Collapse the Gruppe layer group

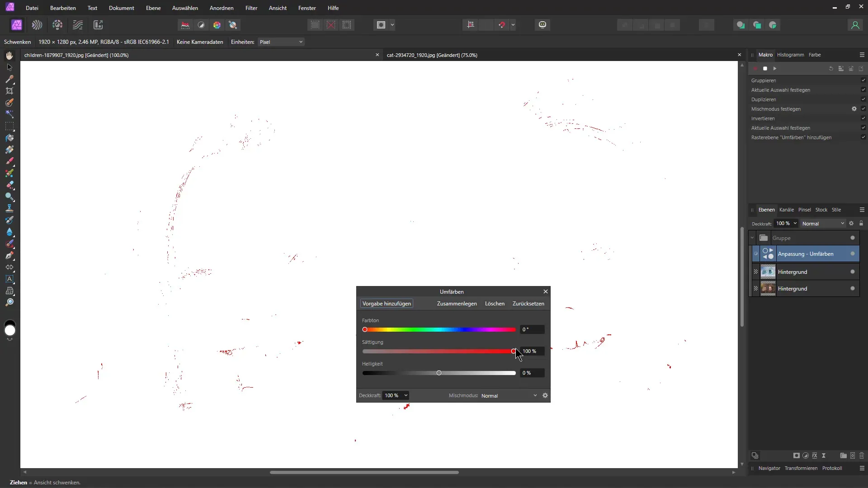pos(752,238)
